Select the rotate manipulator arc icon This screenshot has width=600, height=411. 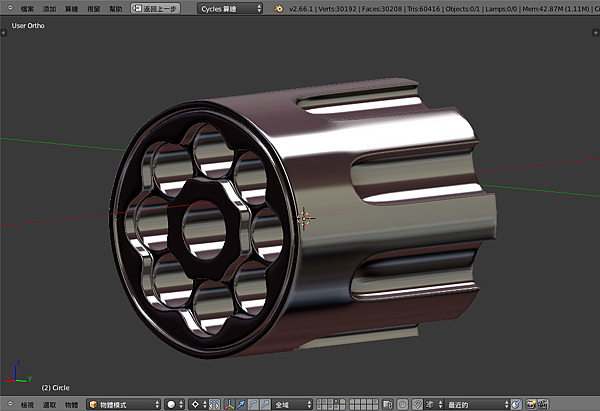[253, 404]
